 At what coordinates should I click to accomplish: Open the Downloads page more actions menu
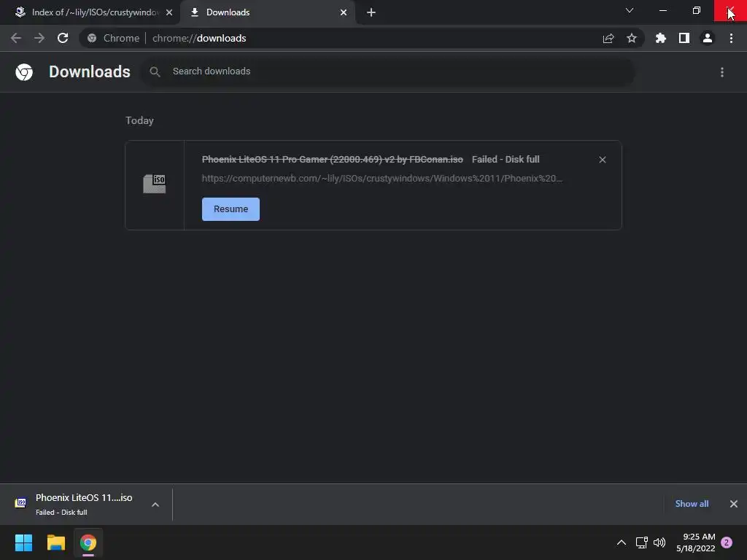722,72
